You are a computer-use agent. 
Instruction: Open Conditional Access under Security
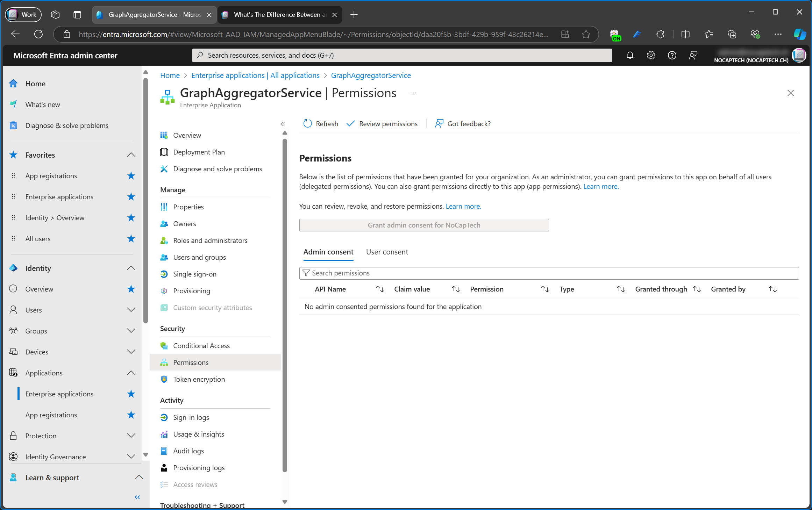point(201,346)
